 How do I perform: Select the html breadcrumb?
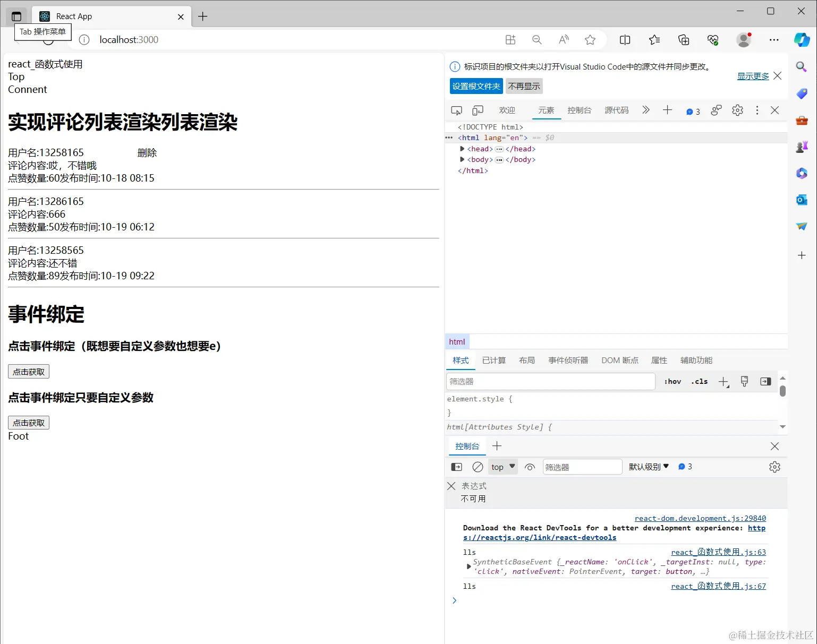pyautogui.click(x=457, y=342)
